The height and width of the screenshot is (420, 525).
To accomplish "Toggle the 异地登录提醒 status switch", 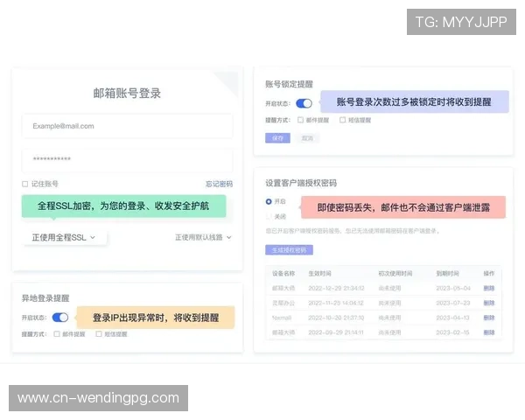I will (60, 317).
